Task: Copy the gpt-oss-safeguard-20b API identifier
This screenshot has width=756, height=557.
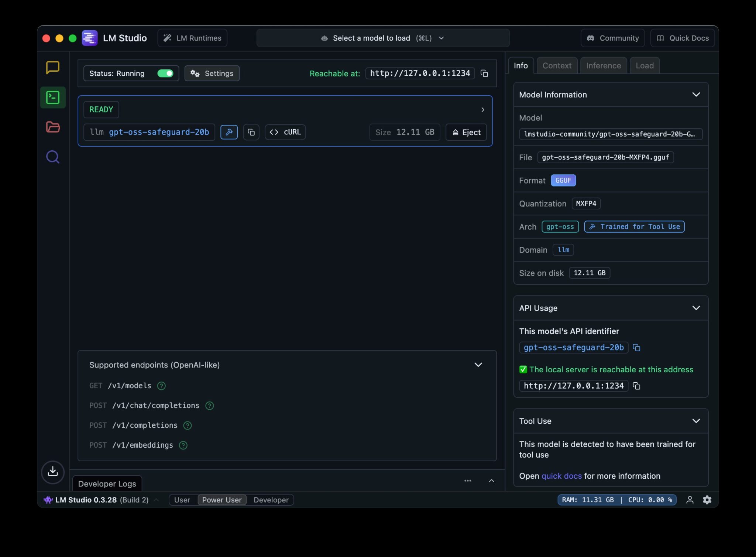Action: coord(637,347)
